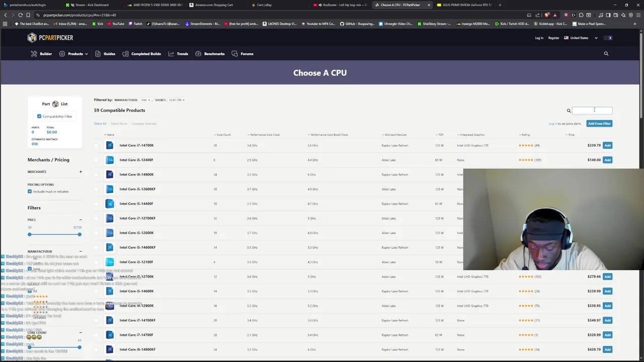
Task: Toggle the Compatibility Filter checkbox
Action: click(39, 117)
